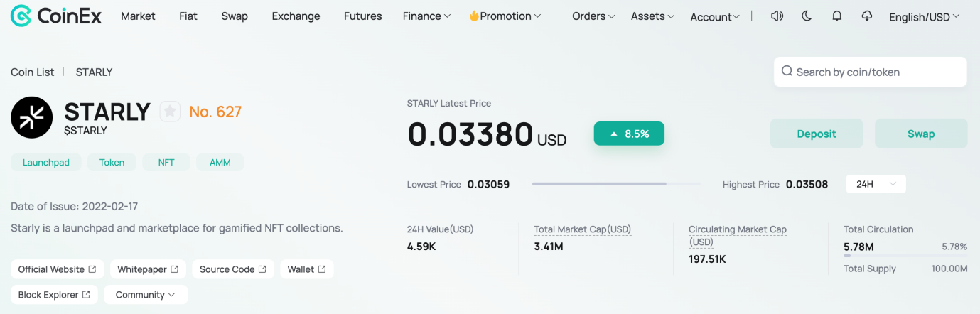
Task: Click the STARLY coin logo
Action: 31,117
